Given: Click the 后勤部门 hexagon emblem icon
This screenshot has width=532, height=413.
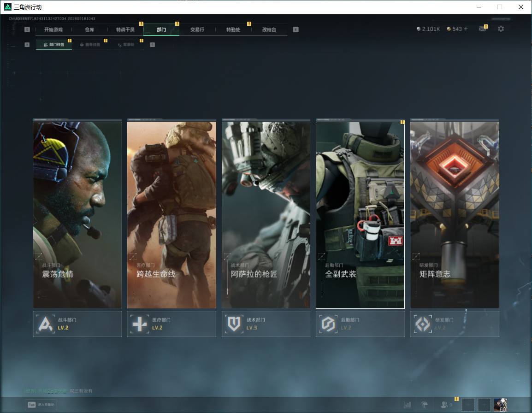Looking at the screenshot, I should pyautogui.click(x=328, y=324).
